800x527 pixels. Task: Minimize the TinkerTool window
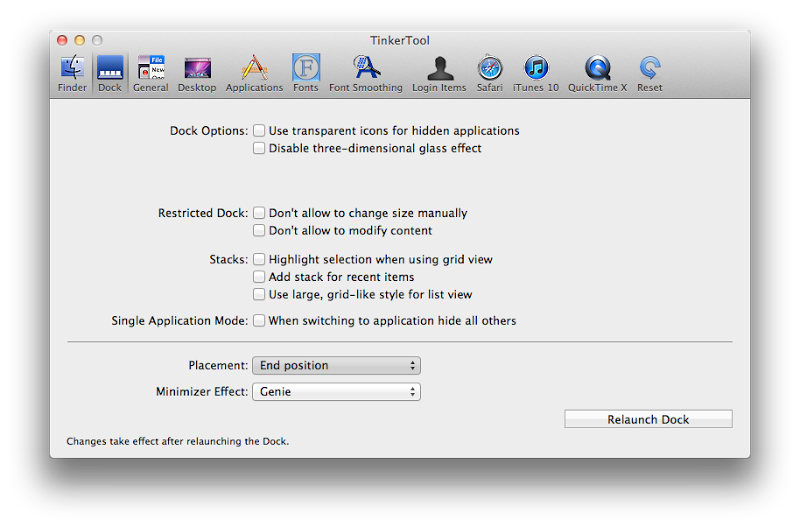(80, 40)
